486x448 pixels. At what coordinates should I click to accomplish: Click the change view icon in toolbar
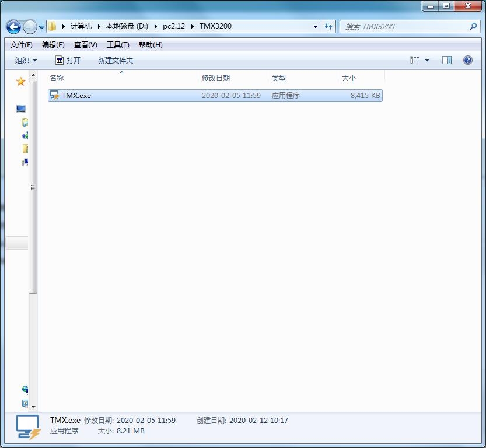[x=415, y=60]
